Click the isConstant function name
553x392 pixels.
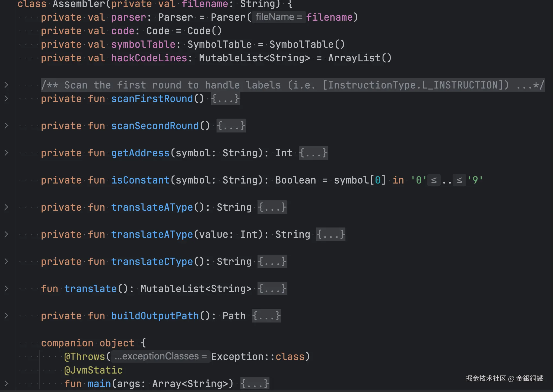pyautogui.click(x=140, y=180)
